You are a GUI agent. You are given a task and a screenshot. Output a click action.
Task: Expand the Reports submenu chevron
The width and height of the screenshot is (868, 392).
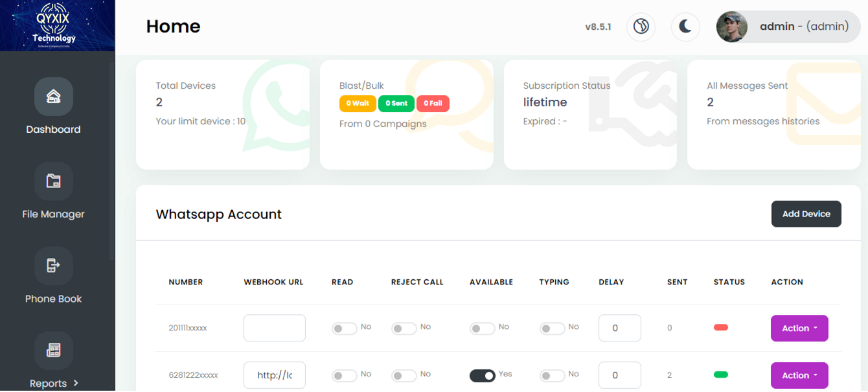[76, 383]
